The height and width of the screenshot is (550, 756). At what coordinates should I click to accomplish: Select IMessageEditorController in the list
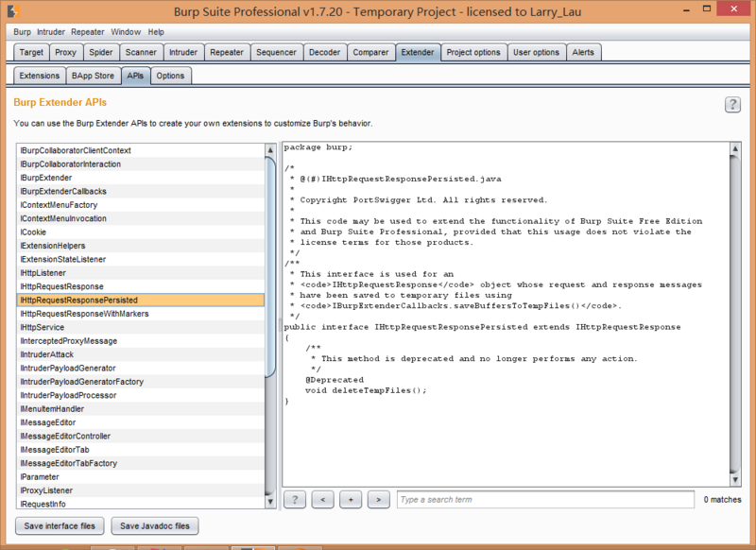(140, 436)
